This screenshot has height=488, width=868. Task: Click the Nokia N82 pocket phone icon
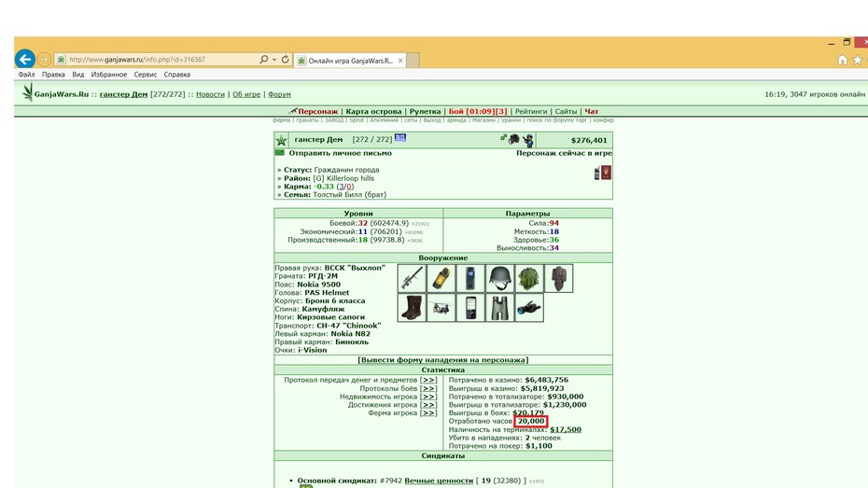470,308
